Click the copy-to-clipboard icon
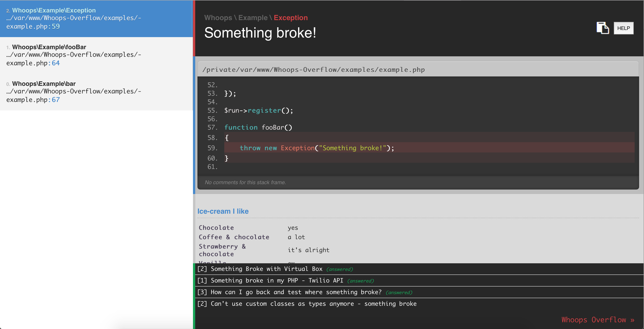Viewport: 644px width, 329px height. coord(602,28)
